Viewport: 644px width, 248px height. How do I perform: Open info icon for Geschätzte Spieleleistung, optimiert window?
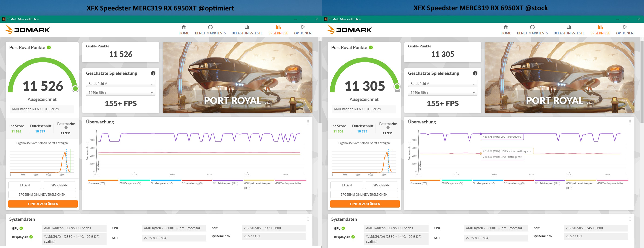tap(153, 73)
